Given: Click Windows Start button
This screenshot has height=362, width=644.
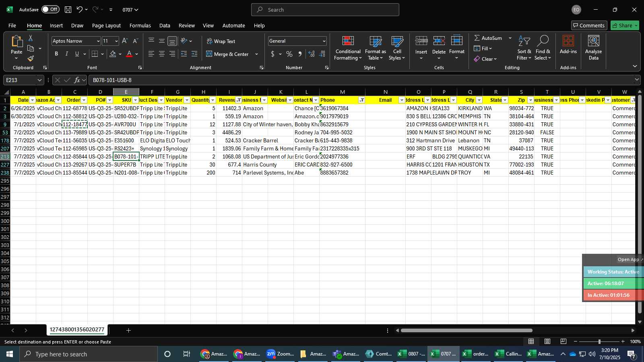Looking at the screenshot, I should coord(10,354).
